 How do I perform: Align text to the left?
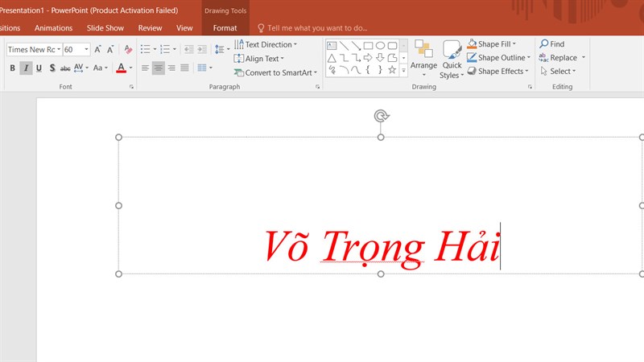tap(145, 68)
